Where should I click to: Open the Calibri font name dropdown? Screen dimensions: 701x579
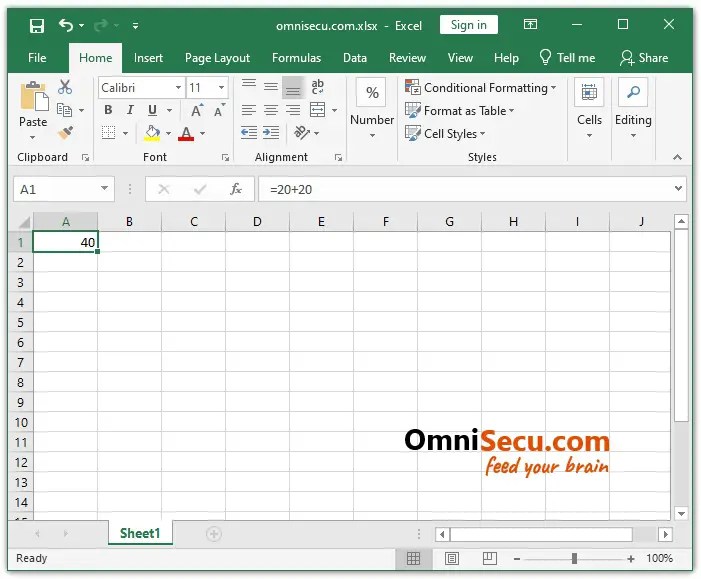pos(178,87)
